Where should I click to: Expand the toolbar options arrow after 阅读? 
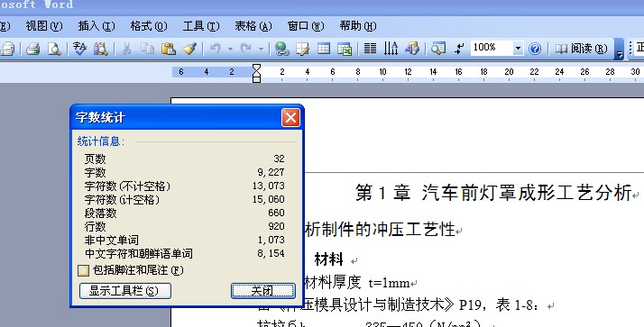click(619, 50)
